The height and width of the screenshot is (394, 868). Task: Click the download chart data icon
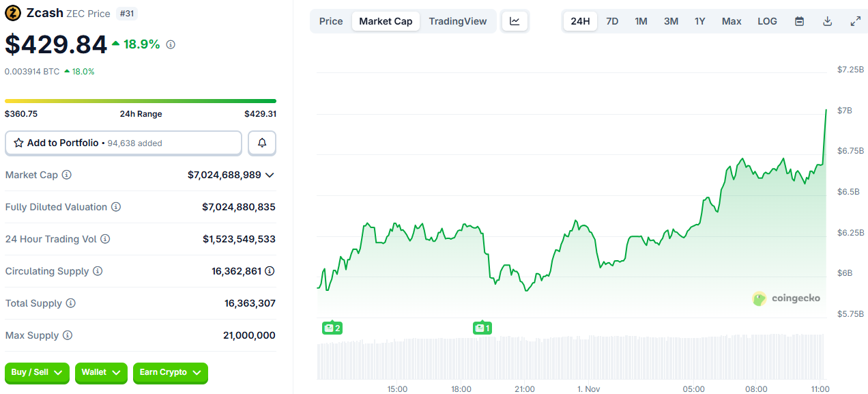(827, 21)
